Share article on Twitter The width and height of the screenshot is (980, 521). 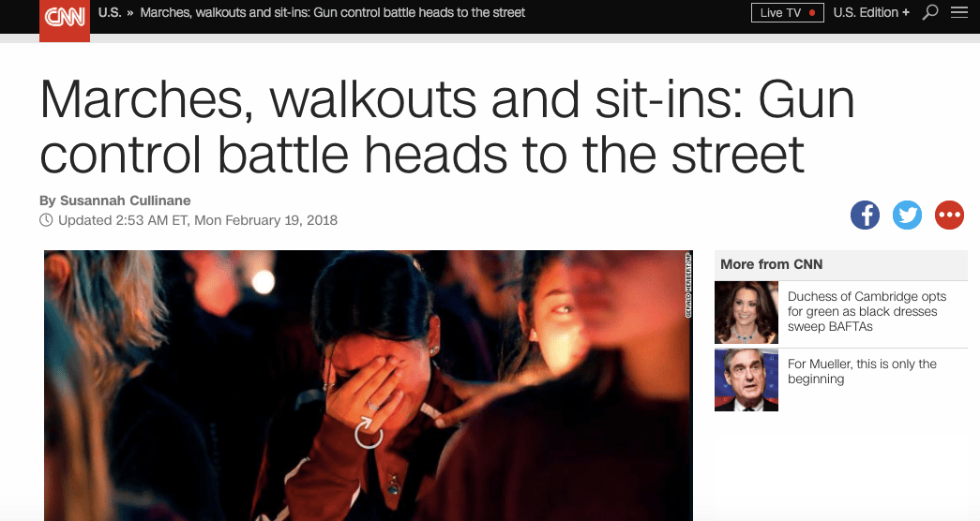point(907,215)
